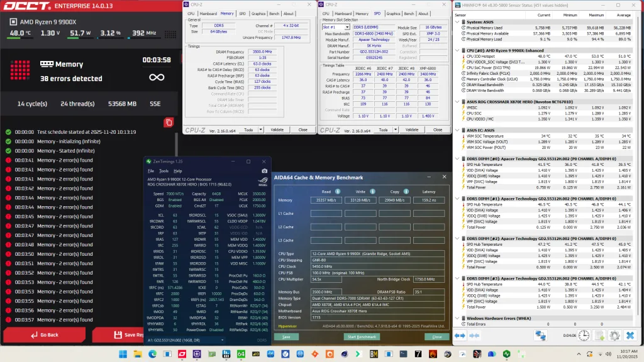Open HWiNFO settings via the gear icon
Screen dimensions: 644x362
tap(614, 336)
